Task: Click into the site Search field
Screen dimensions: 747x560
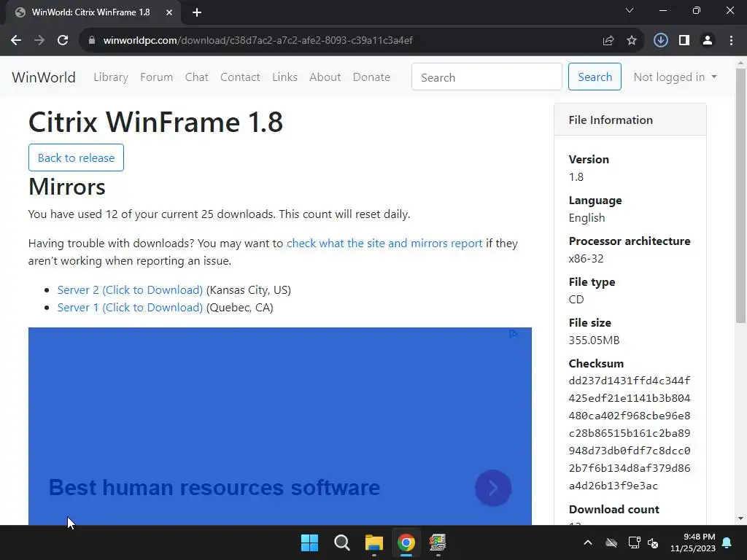Action: pos(487,77)
